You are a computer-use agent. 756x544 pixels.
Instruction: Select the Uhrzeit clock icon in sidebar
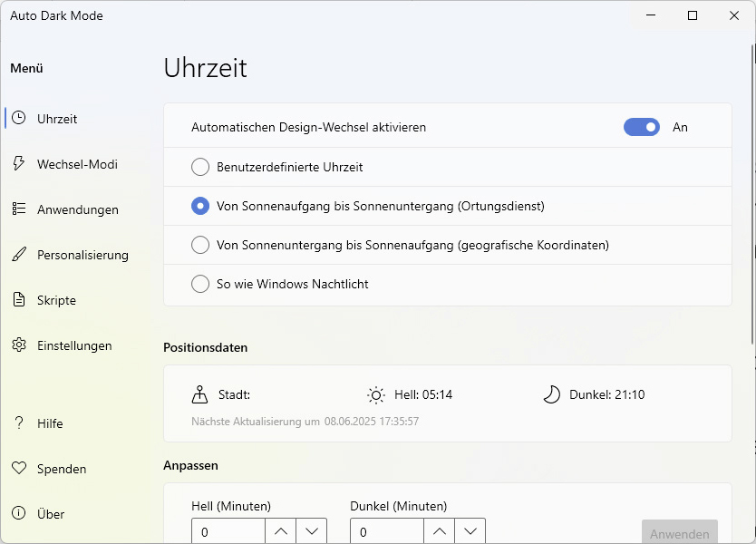point(20,118)
